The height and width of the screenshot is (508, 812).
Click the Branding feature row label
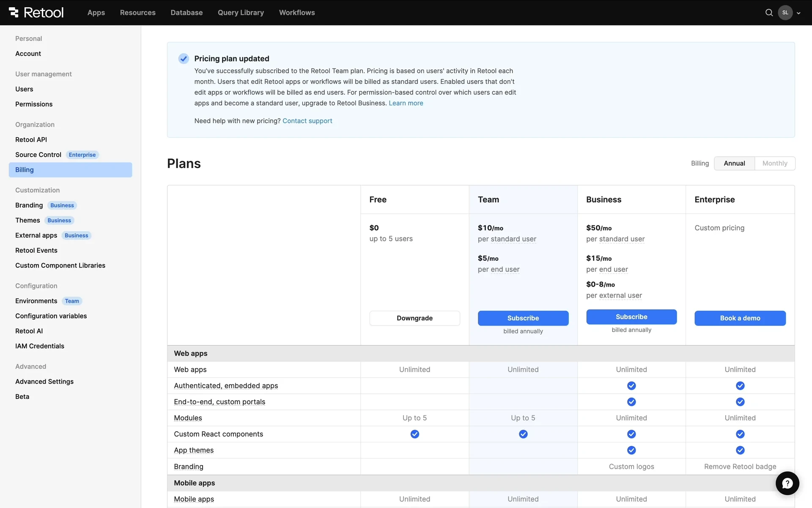click(x=189, y=467)
